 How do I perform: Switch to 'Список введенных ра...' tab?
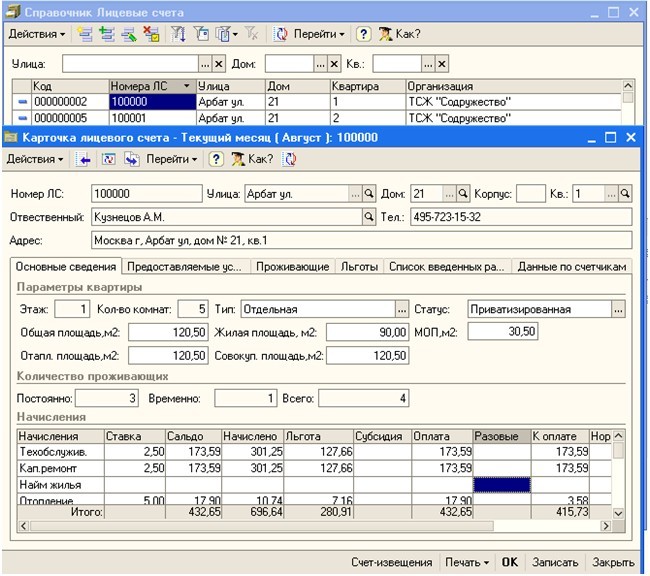click(447, 267)
